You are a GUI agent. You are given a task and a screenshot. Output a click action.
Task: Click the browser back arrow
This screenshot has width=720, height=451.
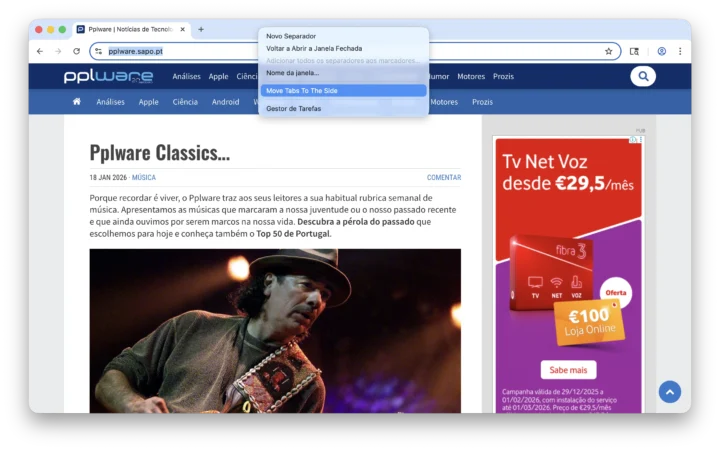click(39, 51)
